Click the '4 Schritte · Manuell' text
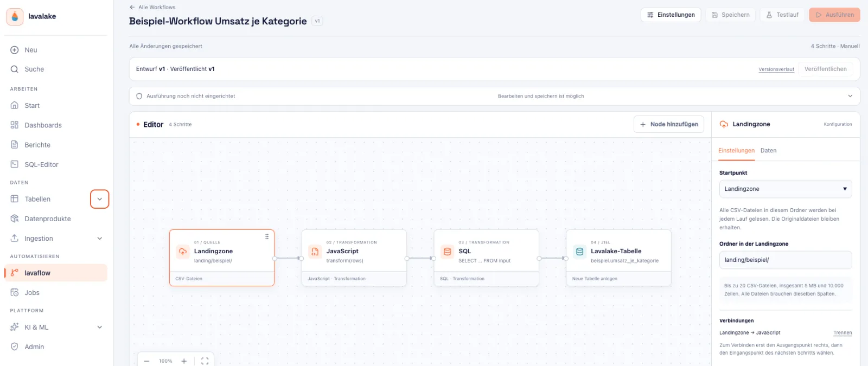The width and height of the screenshot is (868, 366). pos(835,46)
